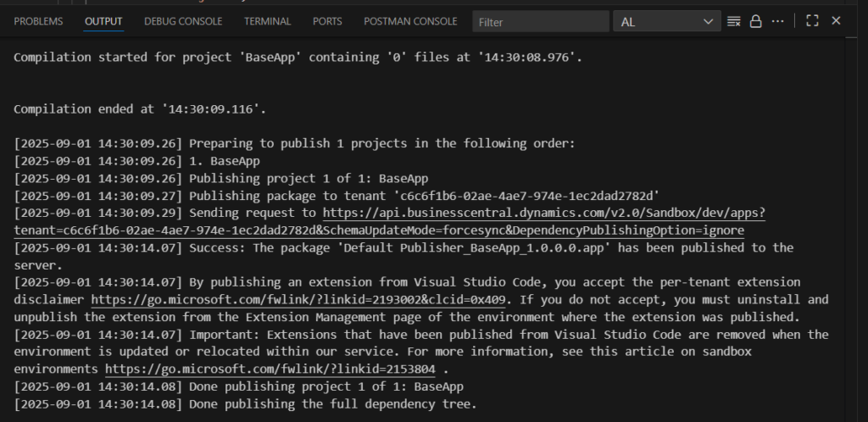
Task: Click the Filter input field
Action: 540,22
